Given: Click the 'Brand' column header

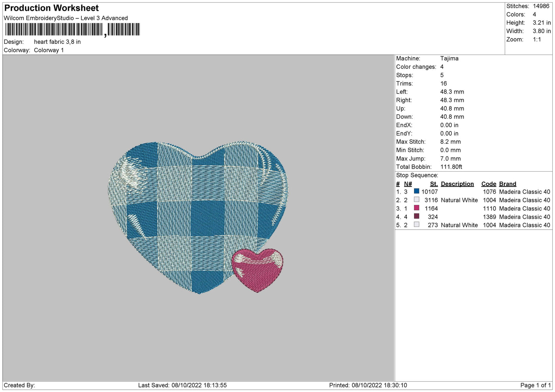Looking at the screenshot, I should (x=507, y=184).
